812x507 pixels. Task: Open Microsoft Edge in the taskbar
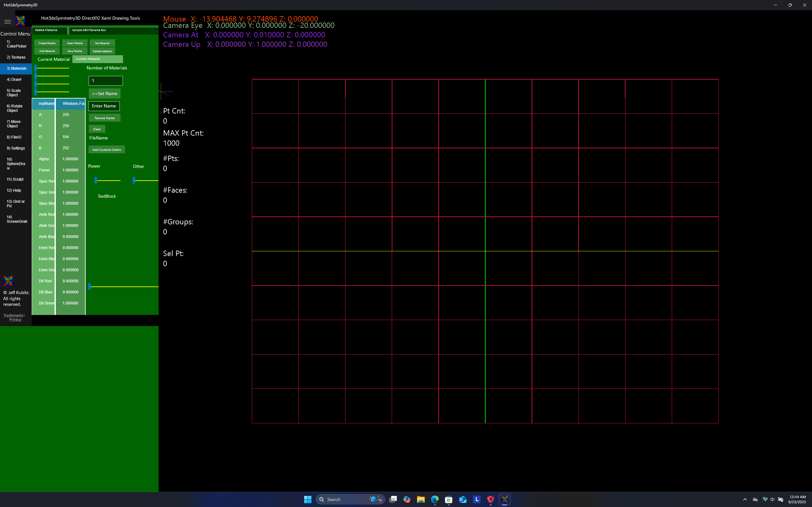point(435,499)
